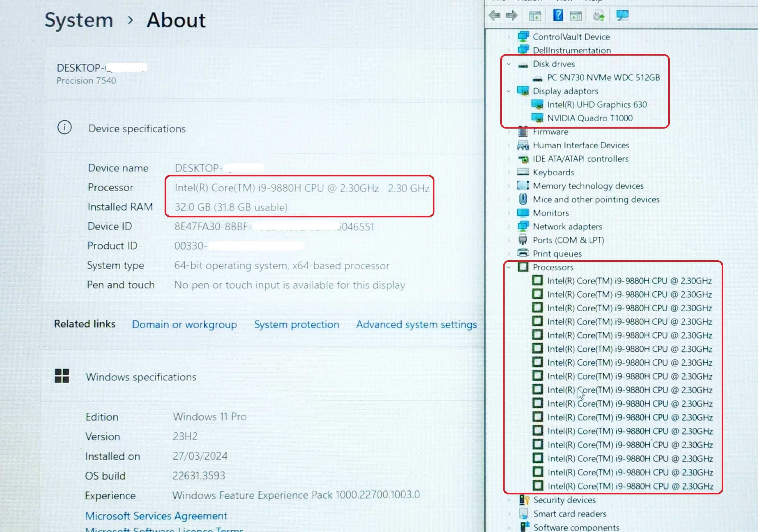Open Advanced system settings link
758x532 pixels.
point(416,324)
